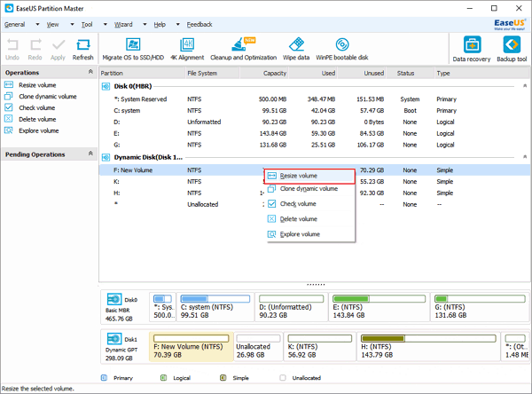Open the Wizard menu

click(123, 25)
